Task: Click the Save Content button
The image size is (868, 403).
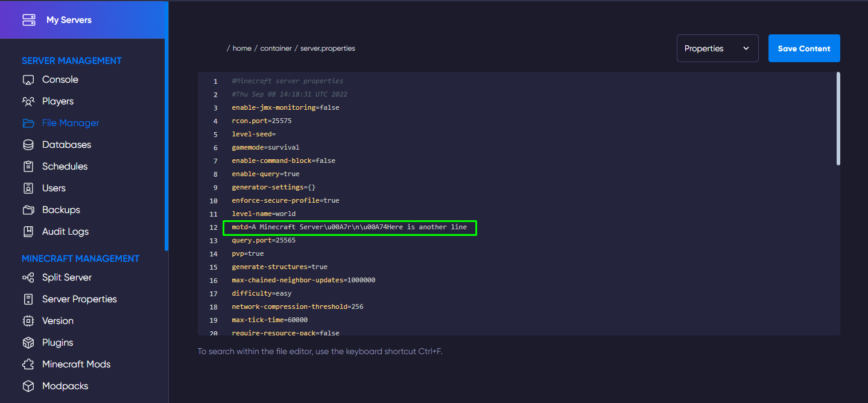Action: pos(803,48)
